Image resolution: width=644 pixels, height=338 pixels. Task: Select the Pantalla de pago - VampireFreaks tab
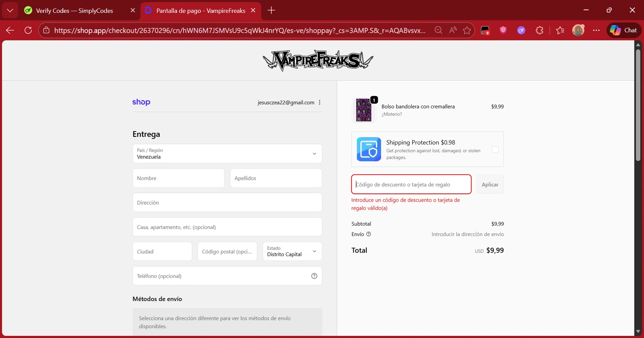click(x=200, y=11)
